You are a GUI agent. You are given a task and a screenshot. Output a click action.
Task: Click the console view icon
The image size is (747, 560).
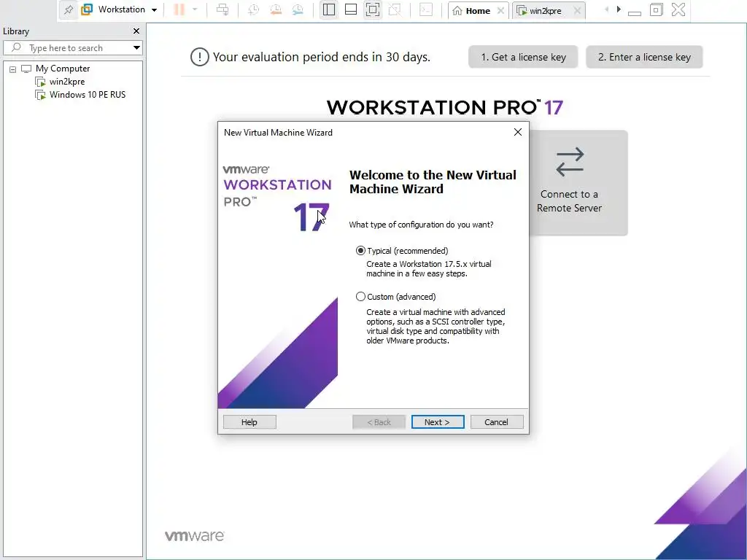coord(426,9)
